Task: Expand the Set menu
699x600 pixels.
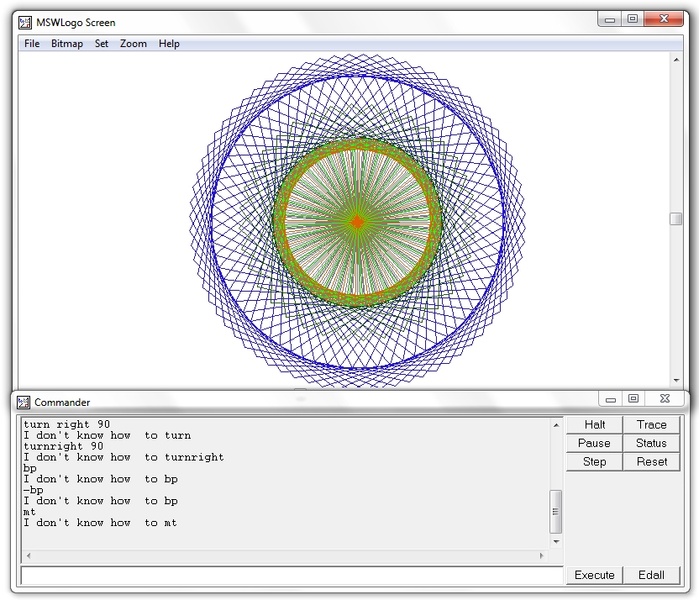Action: point(102,44)
